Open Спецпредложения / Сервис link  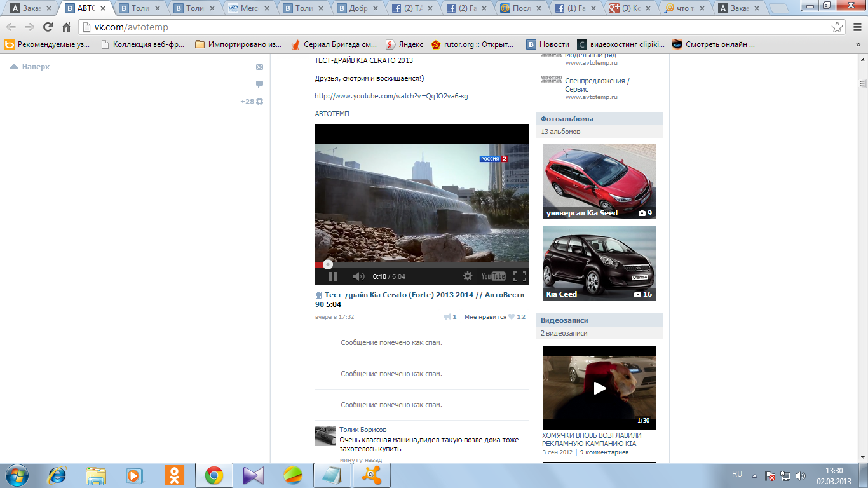[x=597, y=85]
